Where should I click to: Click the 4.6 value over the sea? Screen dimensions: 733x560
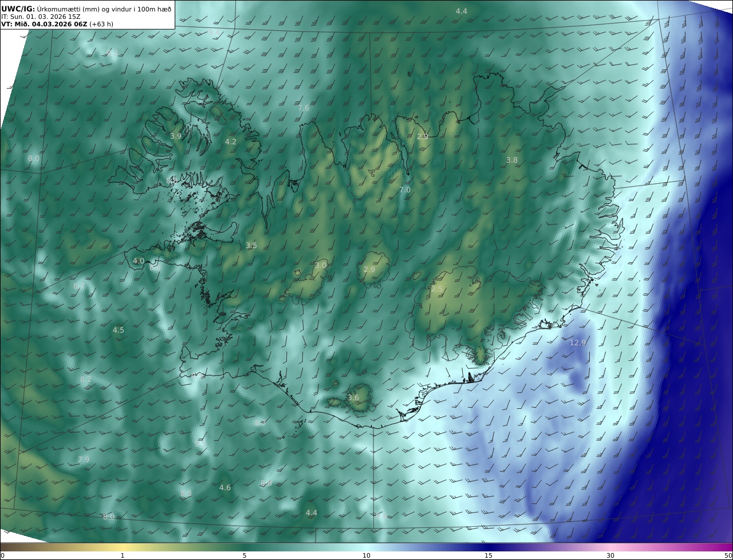click(225, 487)
